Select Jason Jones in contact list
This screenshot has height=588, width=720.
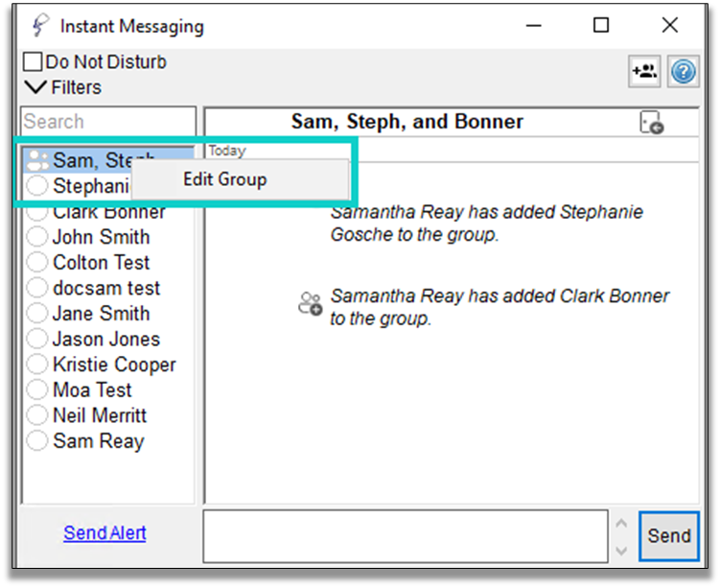pos(105,340)
